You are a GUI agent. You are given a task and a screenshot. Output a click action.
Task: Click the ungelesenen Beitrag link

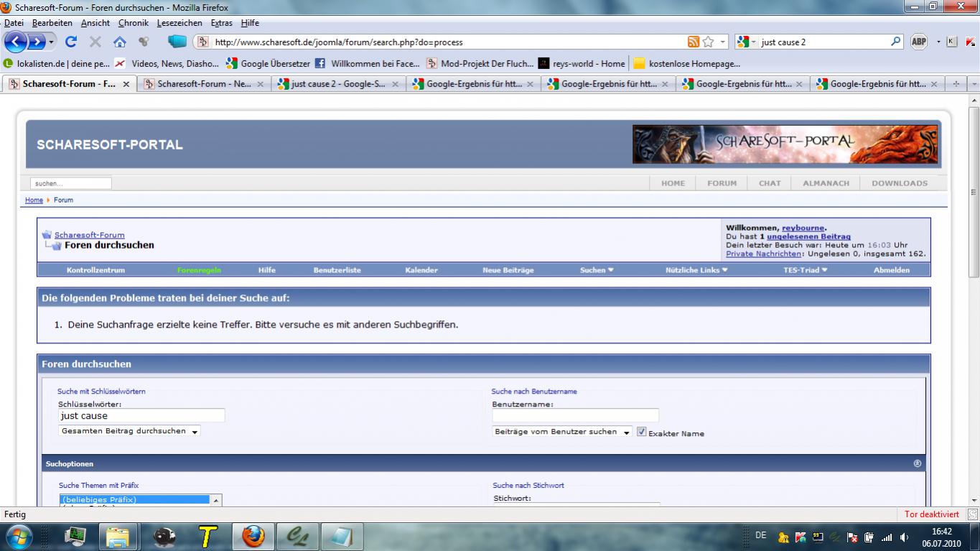[808, 236]
